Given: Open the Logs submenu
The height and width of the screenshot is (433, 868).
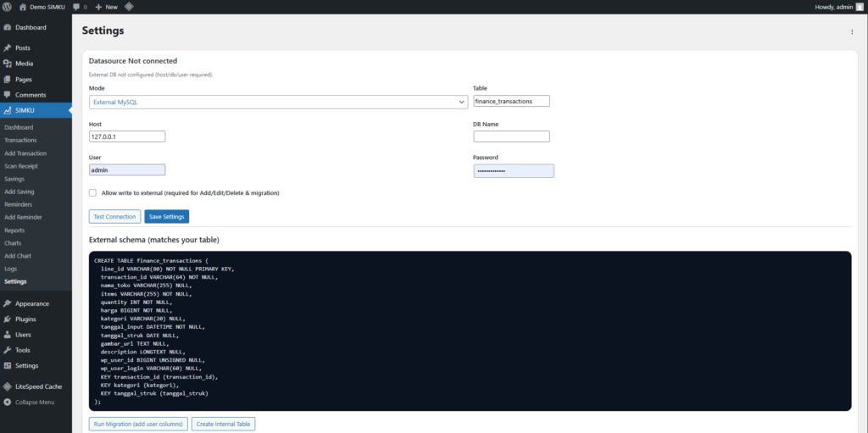Looking at the screenshot, I should point(10,269).
